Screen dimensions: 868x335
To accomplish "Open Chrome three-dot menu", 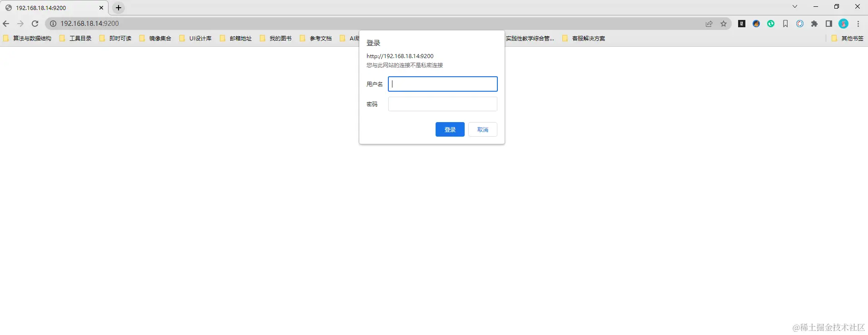I will coord(858,24).
